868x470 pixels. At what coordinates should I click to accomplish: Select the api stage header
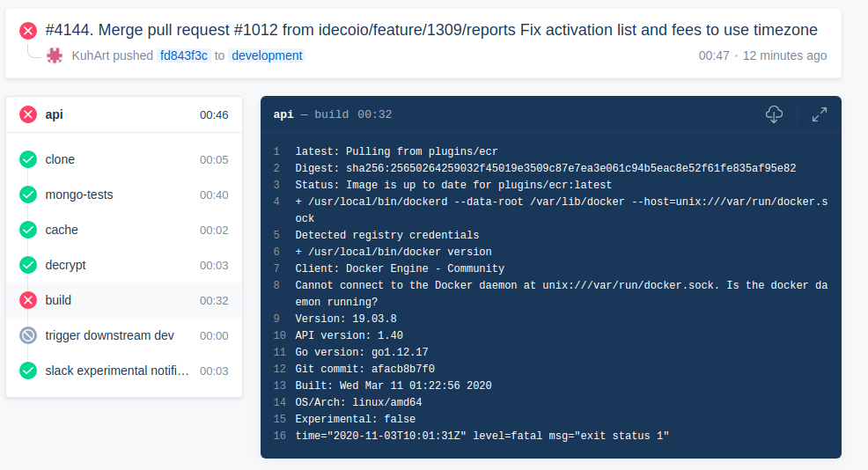(55, 114)
